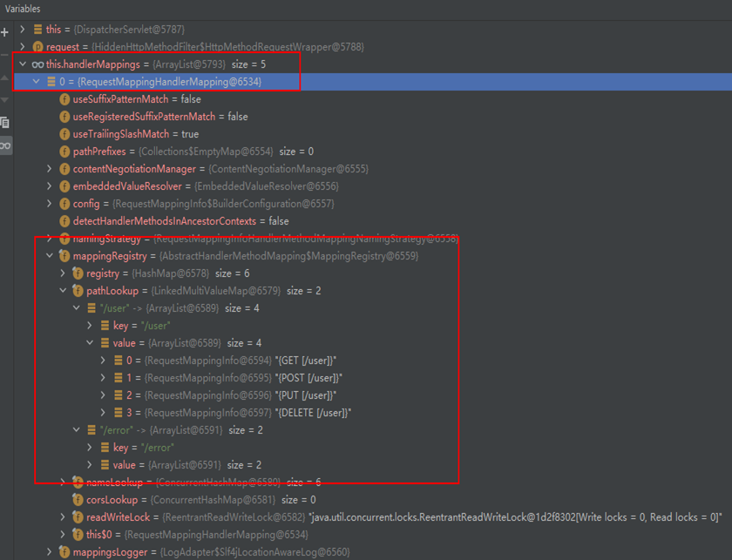Viewport: 732px width, 560px height.
Task: Collapse the "/error" map entry
Action: 77,430
